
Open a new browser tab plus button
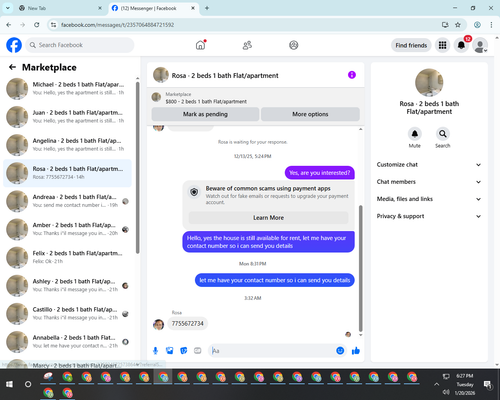[x=207, y=8]
